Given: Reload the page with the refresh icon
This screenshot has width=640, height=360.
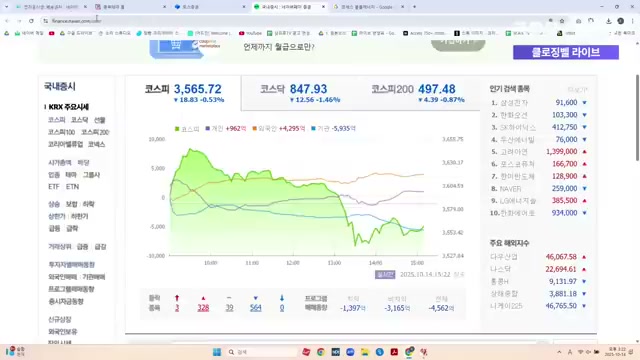Looking at the screenshot, I should coord(31,21).
